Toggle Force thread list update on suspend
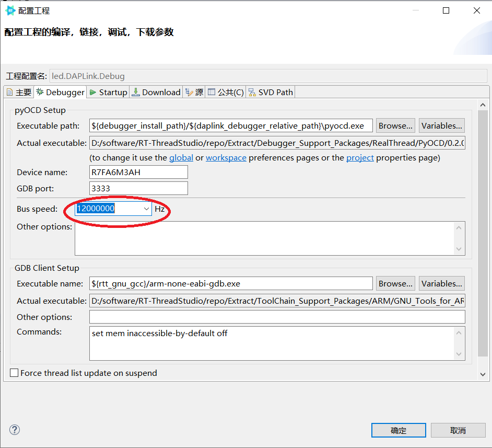 pyautogui.click(x=14, y=373)
